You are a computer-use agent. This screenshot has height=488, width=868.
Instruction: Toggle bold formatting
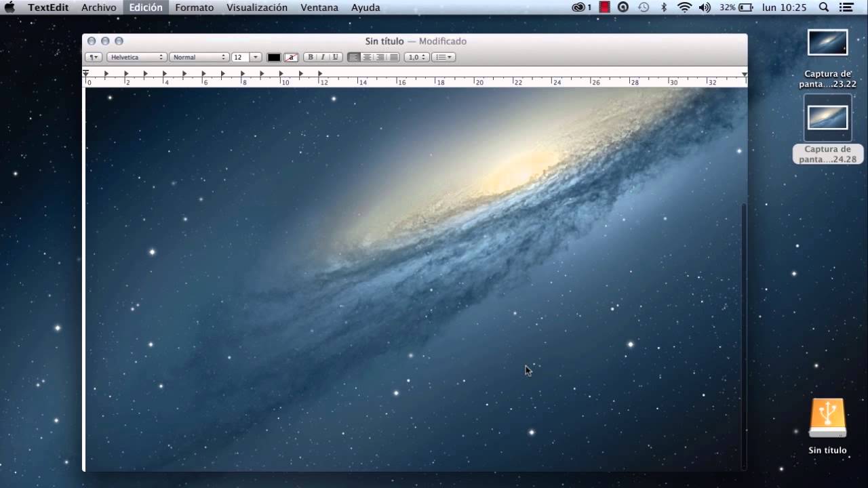[x=311, y=58]
